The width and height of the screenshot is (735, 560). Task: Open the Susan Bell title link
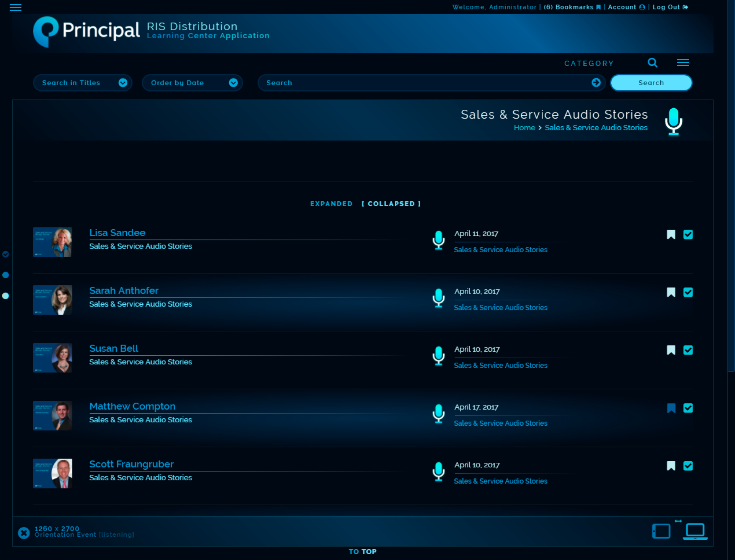(x=114, y=348)
